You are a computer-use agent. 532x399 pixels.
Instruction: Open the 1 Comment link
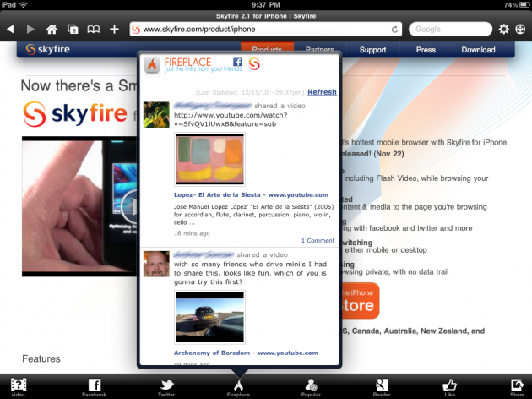point(318,241)
